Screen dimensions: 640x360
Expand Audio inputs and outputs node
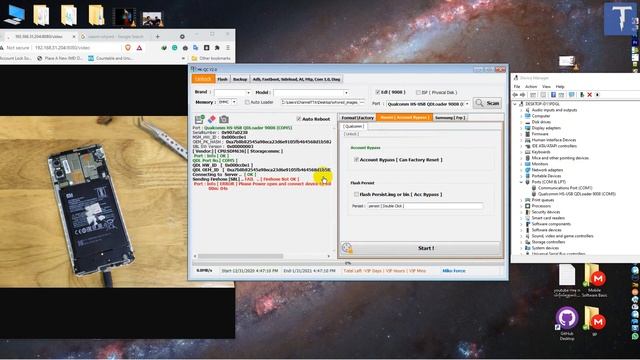[x=521, y=110]
